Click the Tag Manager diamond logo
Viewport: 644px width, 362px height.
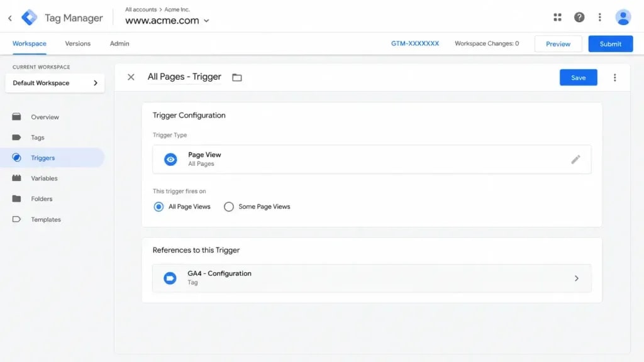point(29,18)
